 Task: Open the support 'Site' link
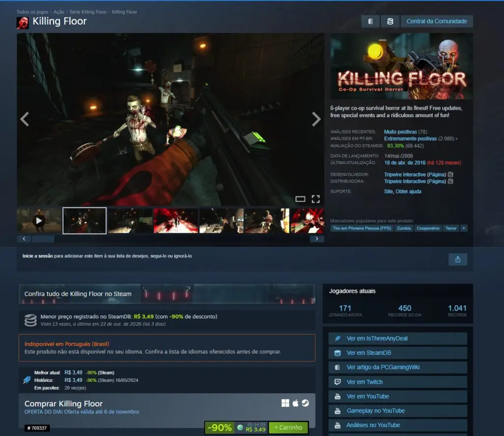[388, 191]
